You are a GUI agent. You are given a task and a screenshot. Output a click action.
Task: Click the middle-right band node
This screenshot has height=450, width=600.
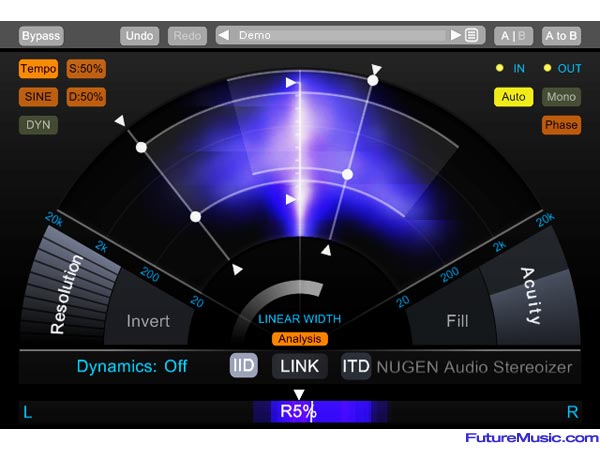[x=347, y=175]
